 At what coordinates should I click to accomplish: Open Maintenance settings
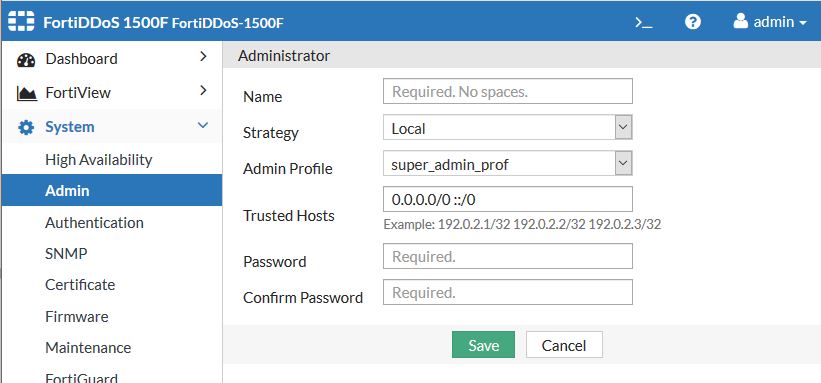[x=88, y=347]
